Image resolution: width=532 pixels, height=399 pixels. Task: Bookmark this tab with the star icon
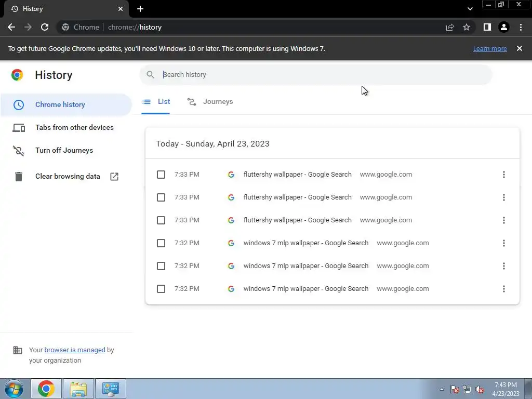(x=467, y=27)
